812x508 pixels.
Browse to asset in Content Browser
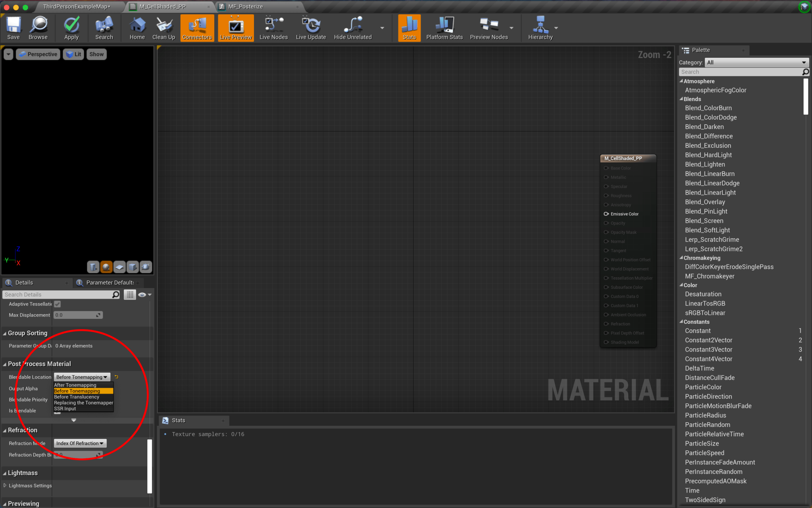tap(38, 28)
